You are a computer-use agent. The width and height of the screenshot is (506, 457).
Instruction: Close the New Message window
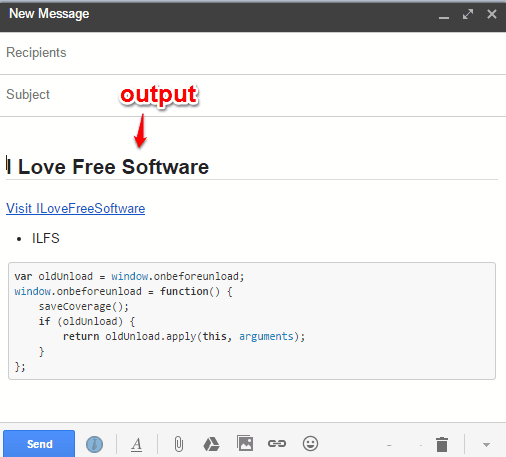tap(492, 14)
